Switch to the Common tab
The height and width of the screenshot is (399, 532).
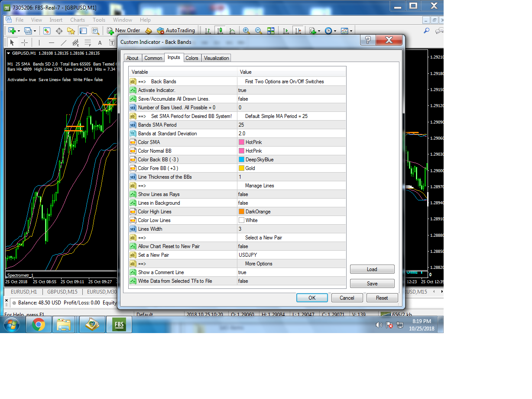pos(153,58)
